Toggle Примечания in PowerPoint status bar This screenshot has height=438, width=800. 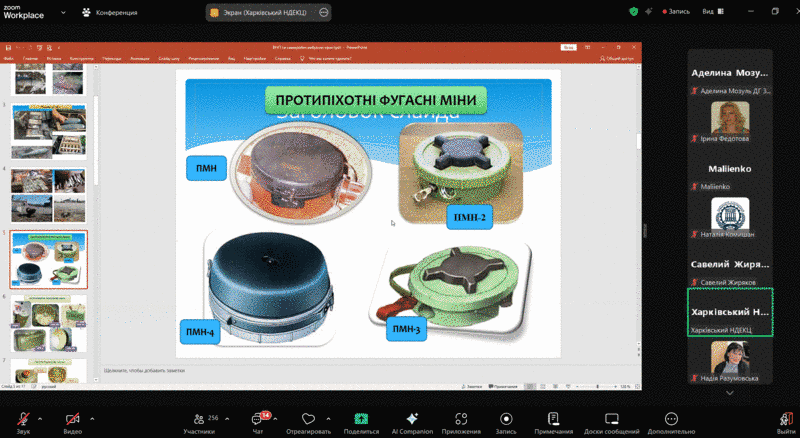(503, 386)
